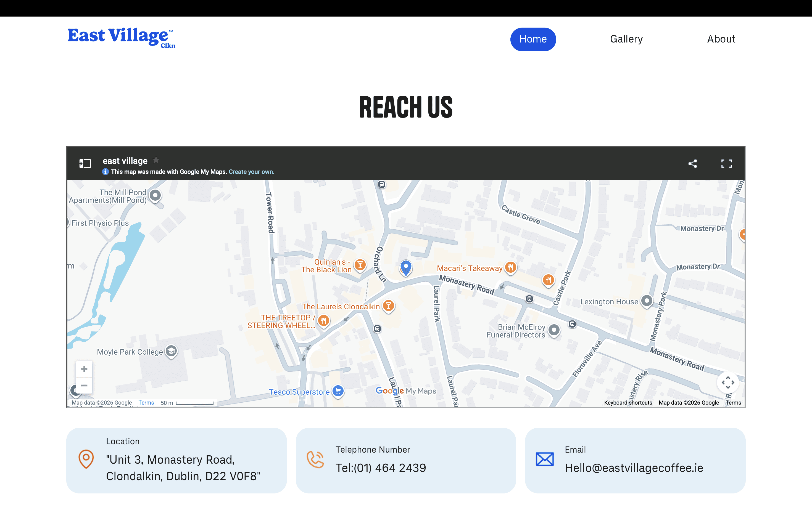Select the Mill Pond Apartments marker
This screenshot has height=526, width=812.
click(x=155, y=196)
